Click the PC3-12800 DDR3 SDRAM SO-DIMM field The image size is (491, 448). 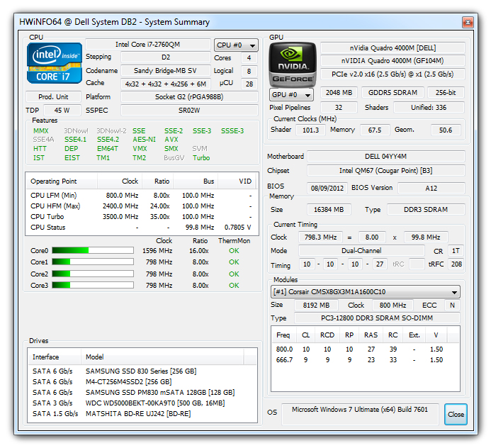point(377,318)
